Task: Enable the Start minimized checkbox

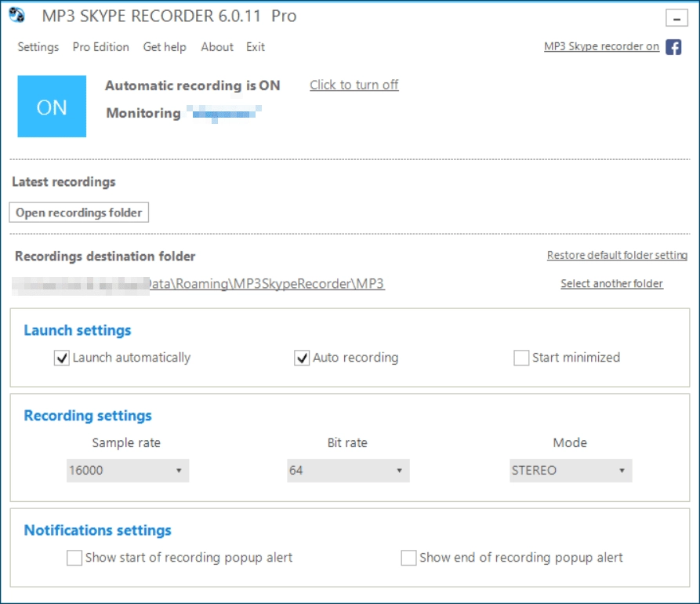Action: pyautogui.click(x=521, y=358)
